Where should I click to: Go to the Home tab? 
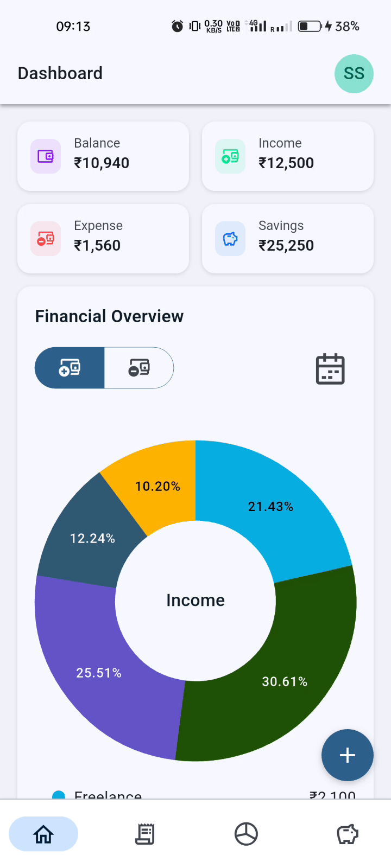pos(43,834)
